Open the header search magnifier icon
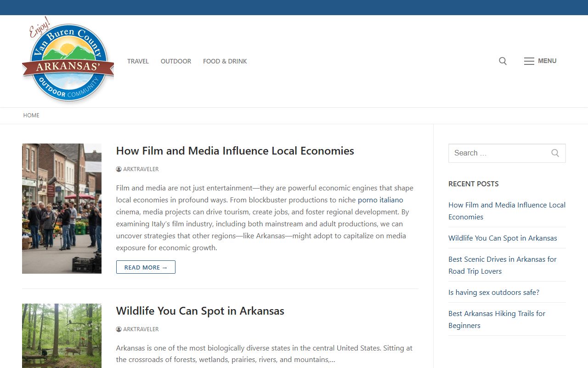 click(x=503, y=61)
